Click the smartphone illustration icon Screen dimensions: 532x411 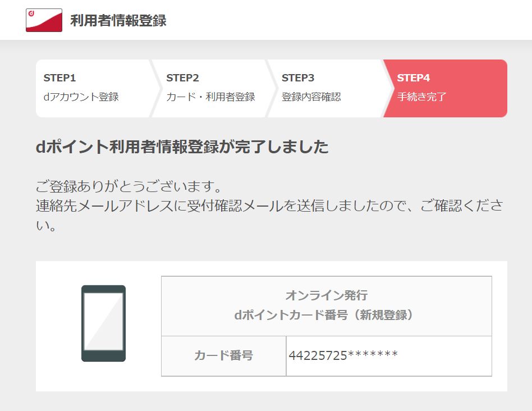click(x=103, y=323)
